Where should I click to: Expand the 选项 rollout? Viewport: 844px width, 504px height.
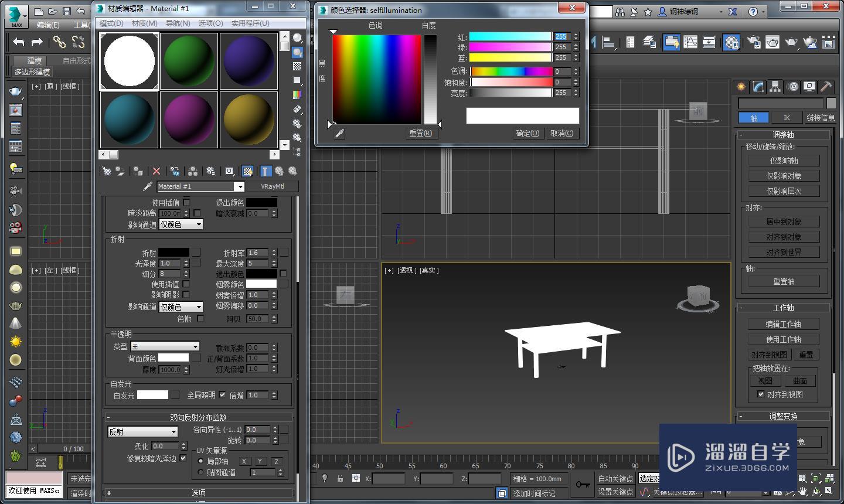click(198, 493)
